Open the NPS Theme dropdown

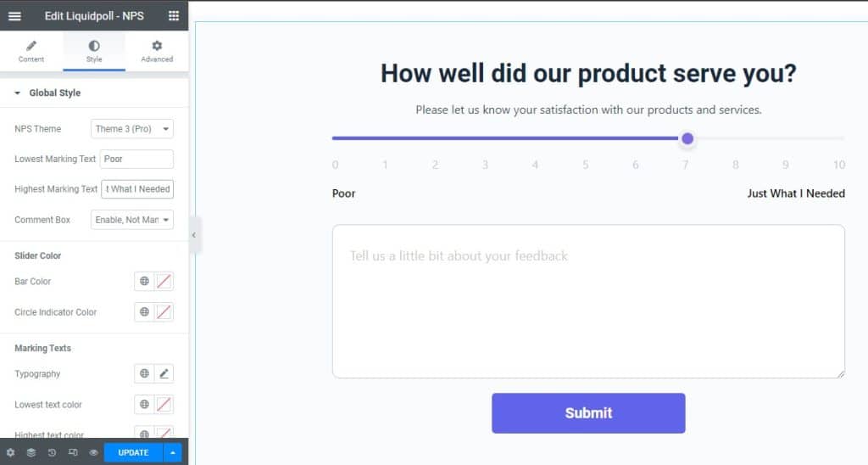click(131, 129)
